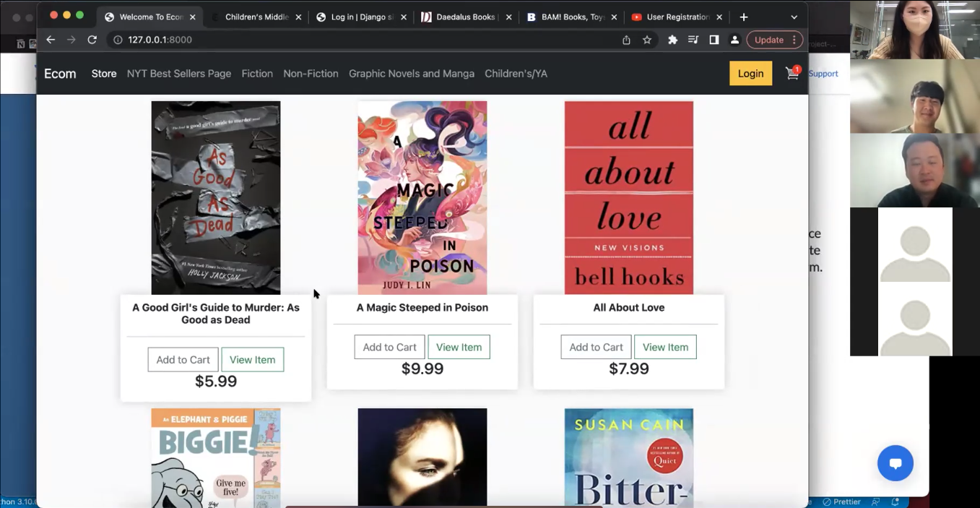Open the notifications bell in the status bar
Image resolution: width=980 pixels, height=508 pixels.
895,501
